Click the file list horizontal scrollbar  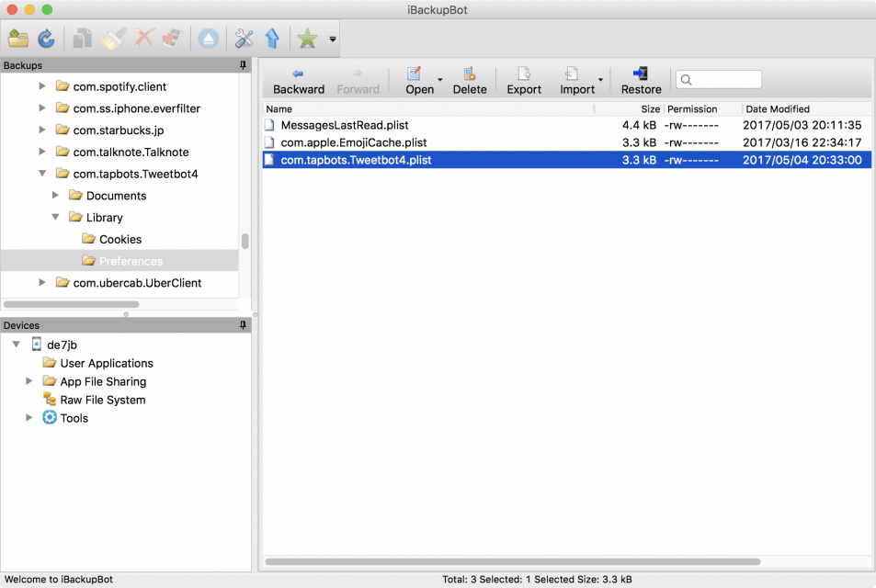tap(512, 561)
